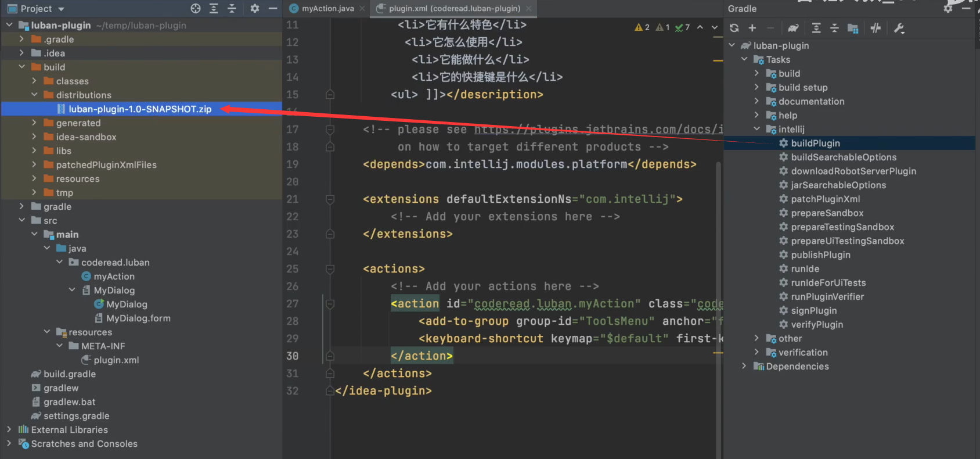Select the verifyPlugin Gradle task
The height and width of the screenshot is (459, 980).
coord(817,324)
